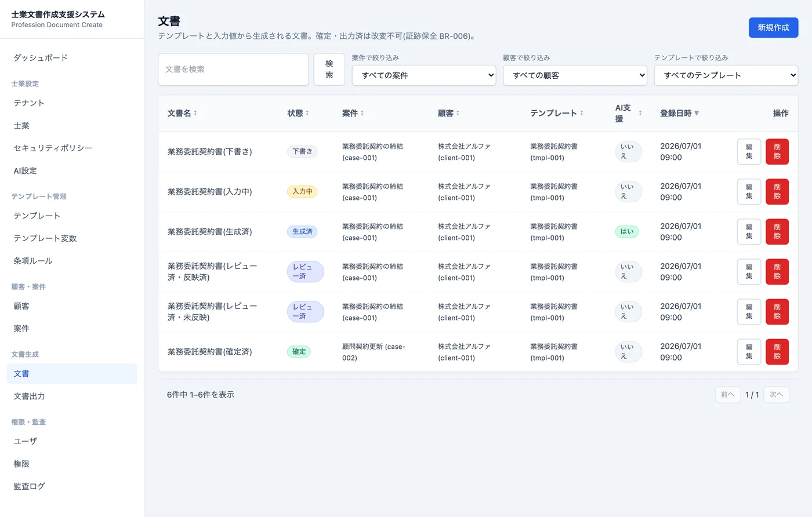Click 6件中 1–6件を表示 text

[201, 395]
